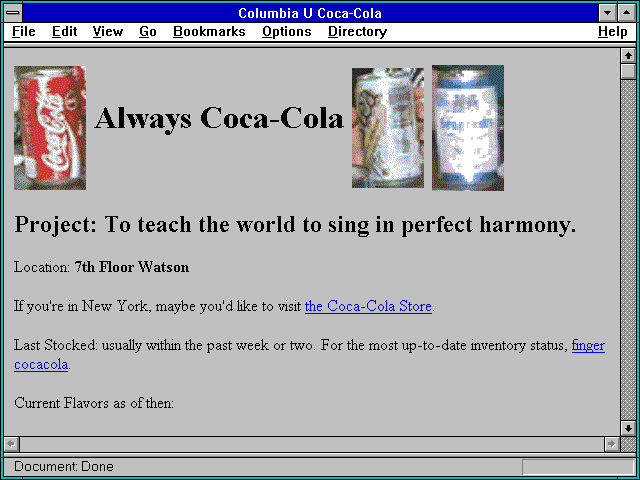Click the Always Coca-Cola heading

pyautogui.click(x=219, y=118)
